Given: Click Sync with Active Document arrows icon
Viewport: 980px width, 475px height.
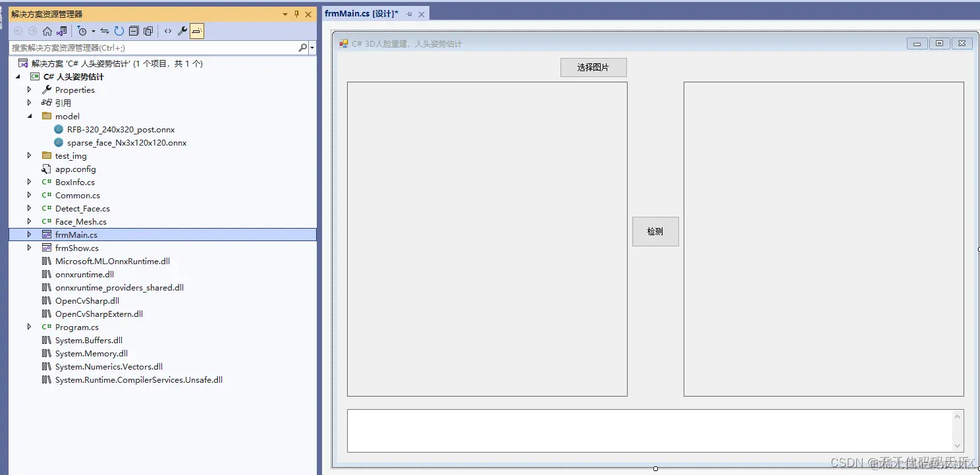Looking at the screenshot, I should point(105,31).
